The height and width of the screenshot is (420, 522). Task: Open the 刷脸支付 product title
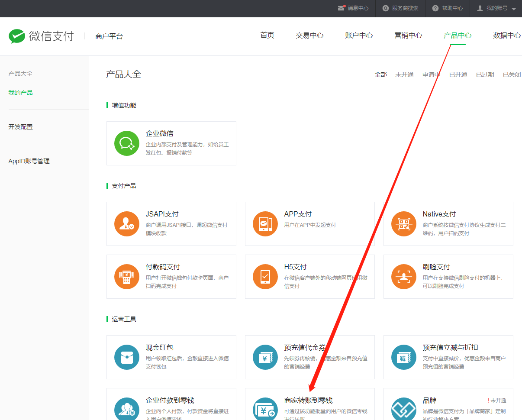click(437, 267)
